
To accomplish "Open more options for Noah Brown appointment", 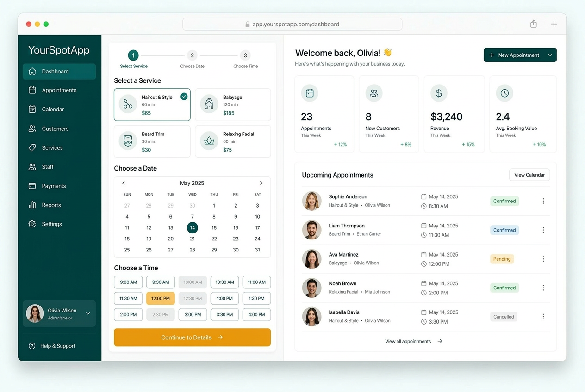I will 543,288.
